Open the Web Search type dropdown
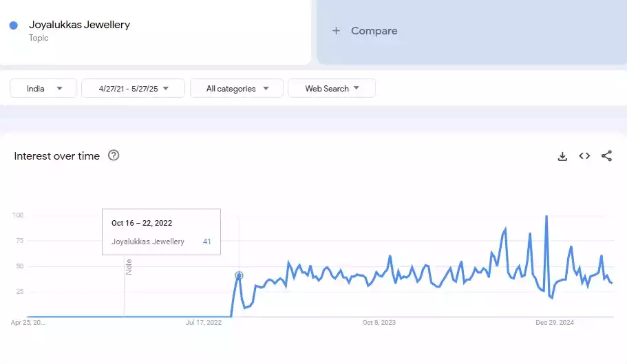 click(332, 88)
